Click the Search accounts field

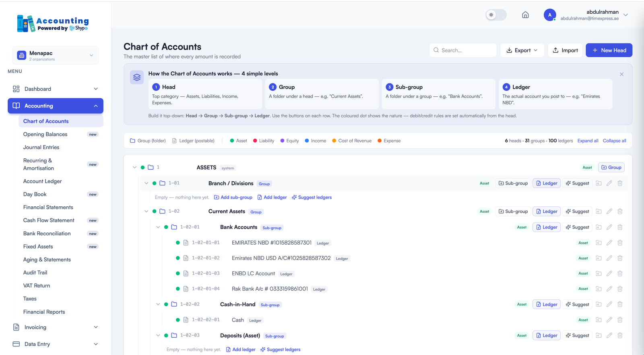463,50
